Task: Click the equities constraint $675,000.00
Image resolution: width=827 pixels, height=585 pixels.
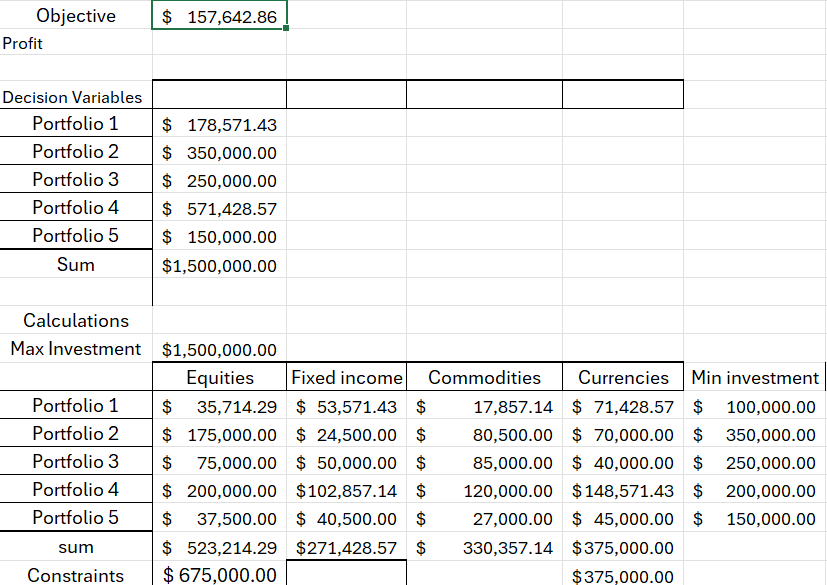Action: [x=219, y=573]
